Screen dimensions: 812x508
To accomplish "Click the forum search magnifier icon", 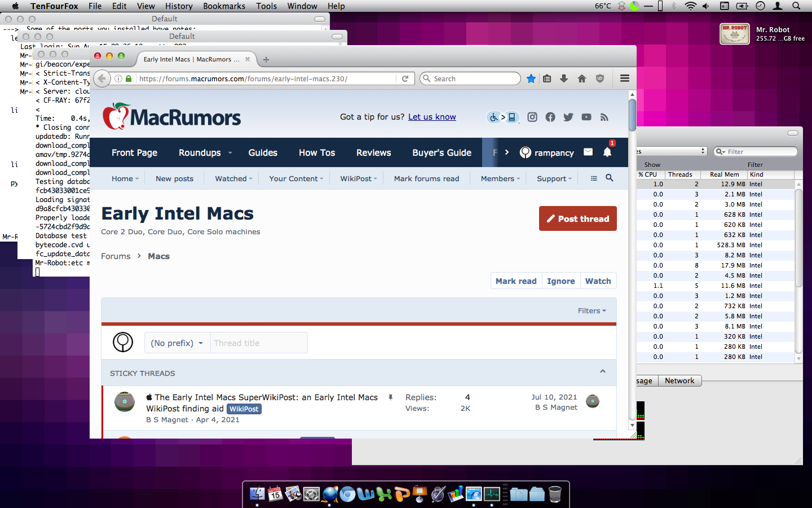I will click(x=610, y=178).
